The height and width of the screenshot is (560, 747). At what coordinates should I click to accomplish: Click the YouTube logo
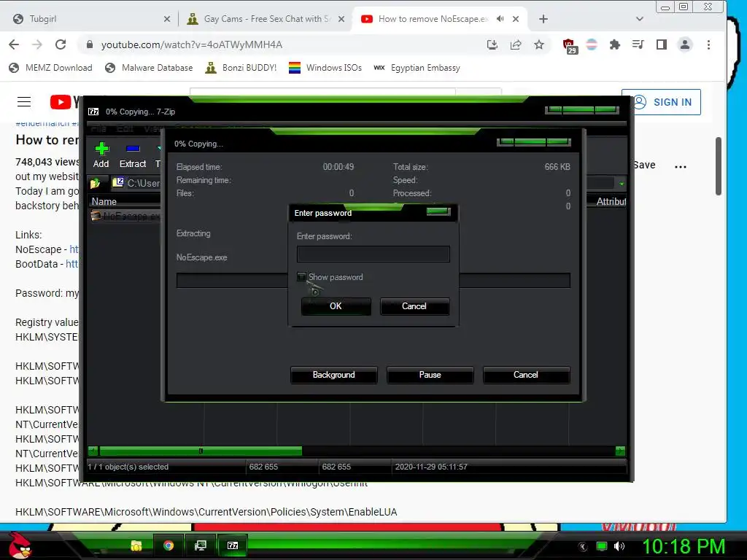[x=65, y=102]
